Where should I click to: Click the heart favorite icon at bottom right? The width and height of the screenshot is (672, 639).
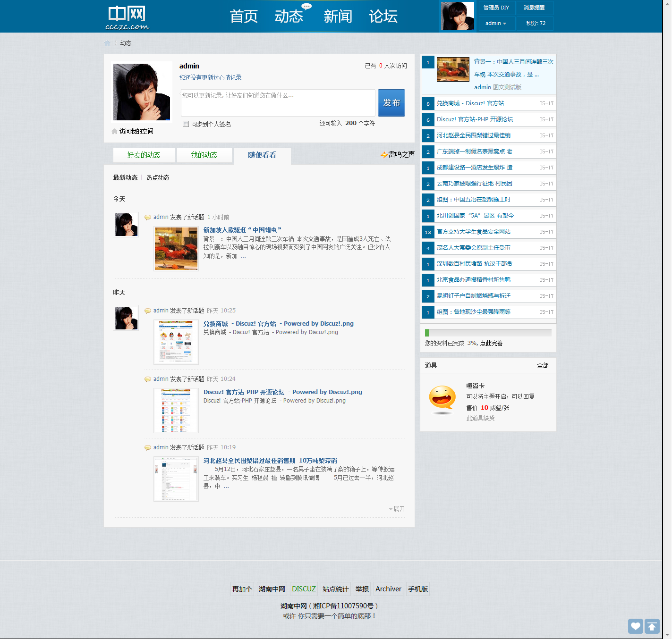point(636,626)
